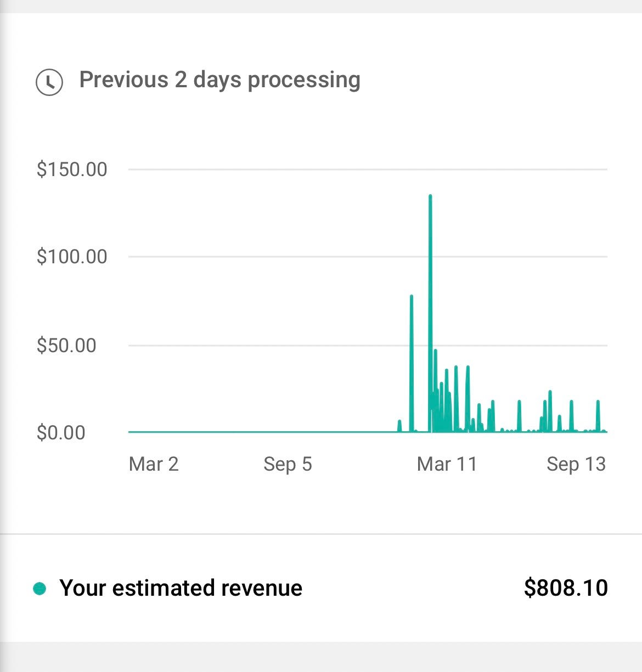Tap the teal dot legend marker
The width and height of the screenshot is (642, 672).
click(x=40, y=589)
